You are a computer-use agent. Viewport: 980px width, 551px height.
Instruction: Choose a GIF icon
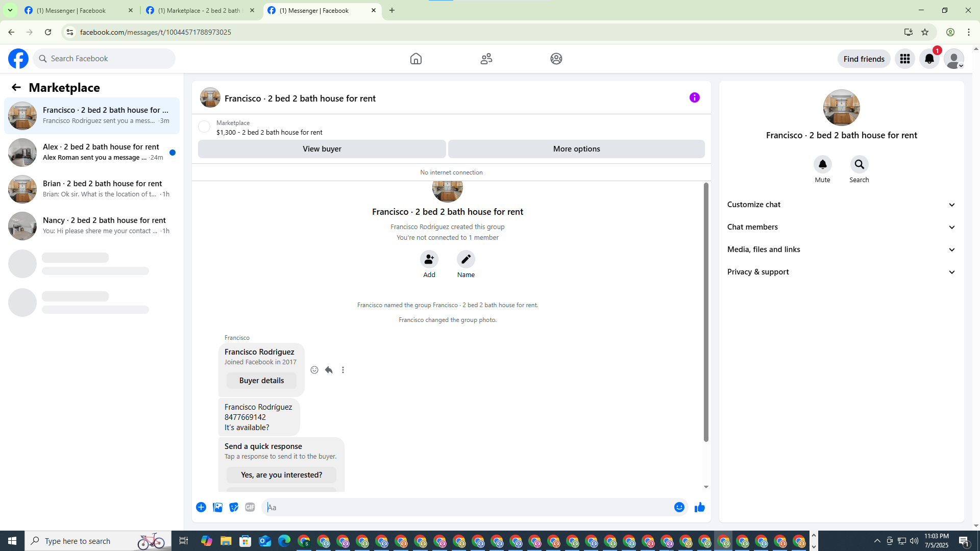[250, 507]
